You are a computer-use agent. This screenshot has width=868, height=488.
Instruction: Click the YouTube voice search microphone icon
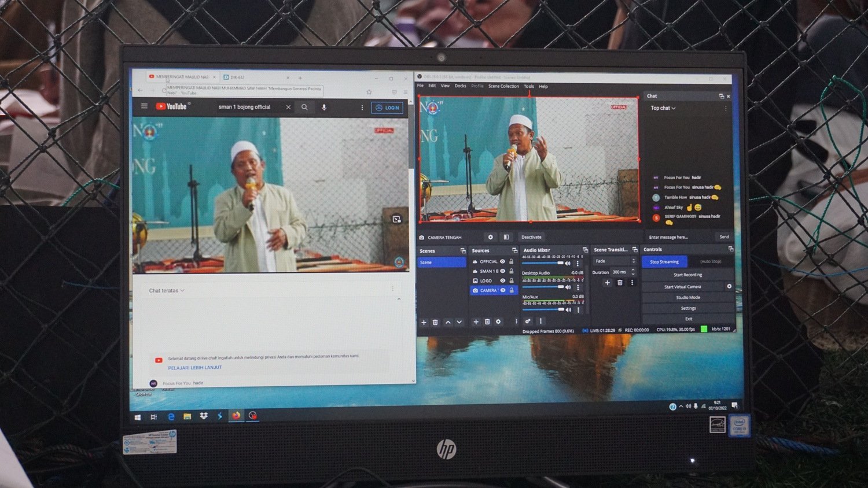[324, 108]
